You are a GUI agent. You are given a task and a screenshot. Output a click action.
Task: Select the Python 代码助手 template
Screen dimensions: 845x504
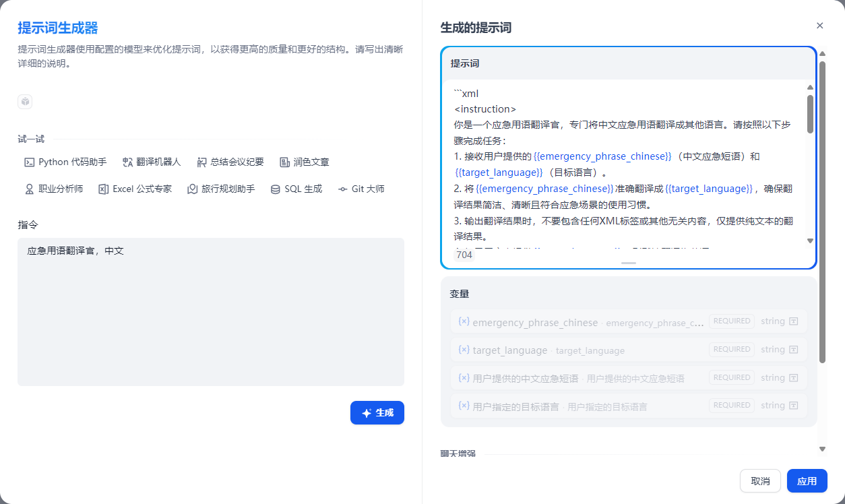click(x=65, y=162)
